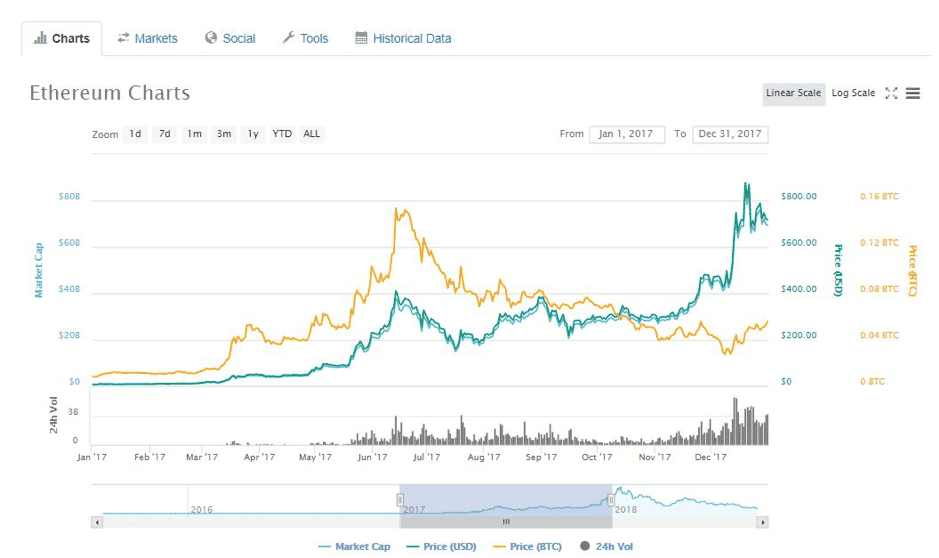
Task: Open the chart fullscreen toggle icon
Action: 891,93
